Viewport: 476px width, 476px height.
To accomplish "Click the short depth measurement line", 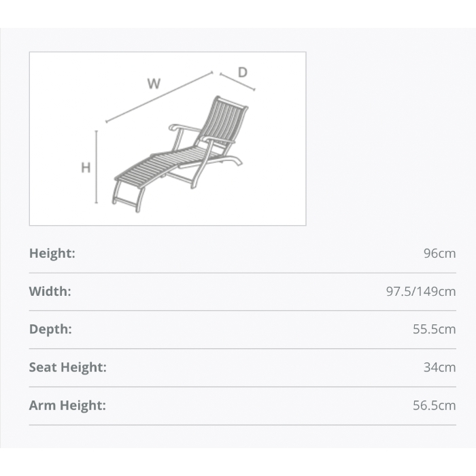I will (238, 82).
